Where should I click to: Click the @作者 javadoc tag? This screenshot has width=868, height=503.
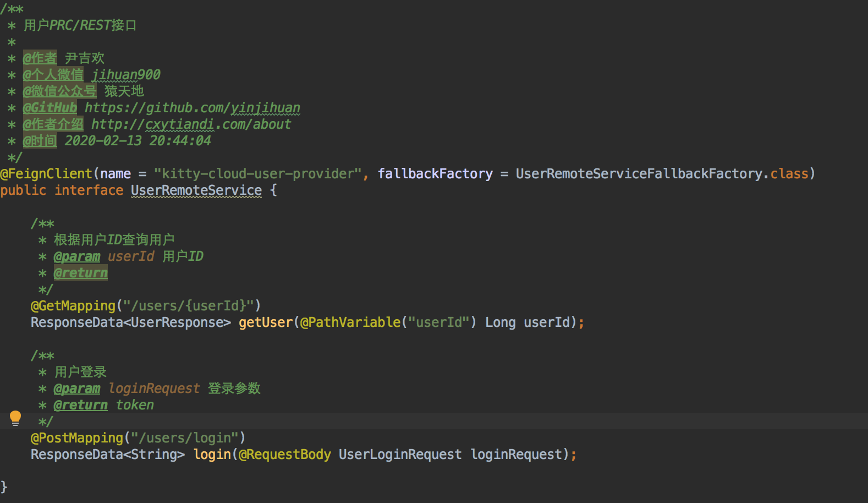40,58
